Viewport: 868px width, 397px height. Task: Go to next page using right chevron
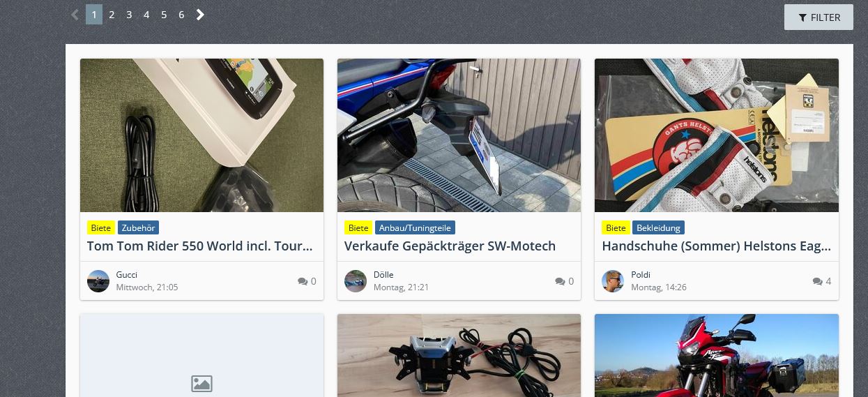[x=200, y=15]
